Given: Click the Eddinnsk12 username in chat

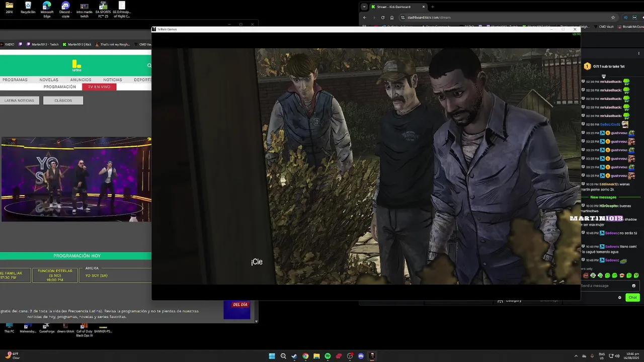Looking at the screenshot, I should 608,184.
